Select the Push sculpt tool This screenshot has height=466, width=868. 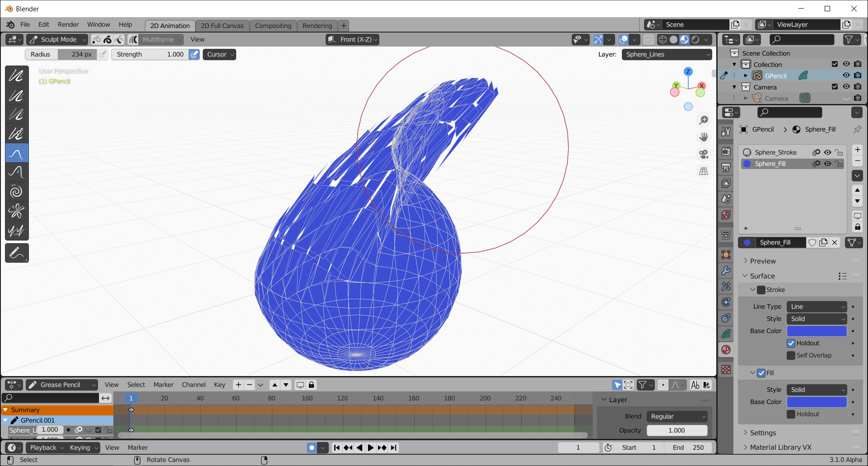point(17,172)
